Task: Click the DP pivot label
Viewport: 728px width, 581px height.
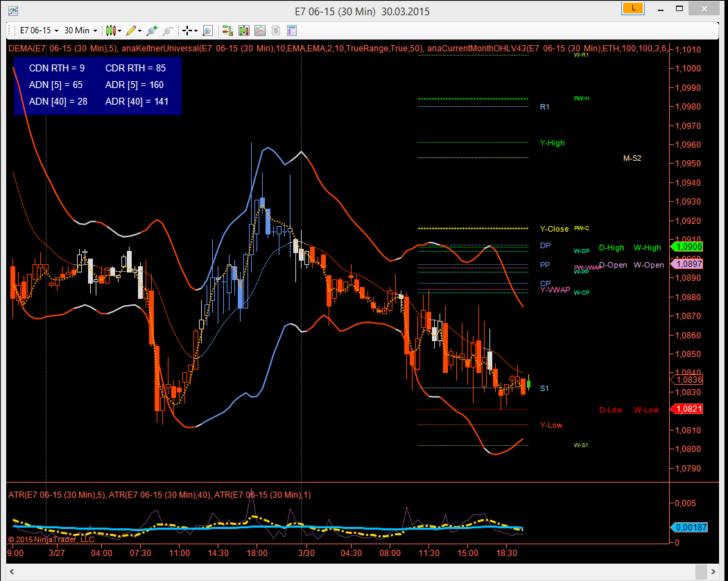Action: 545,245
